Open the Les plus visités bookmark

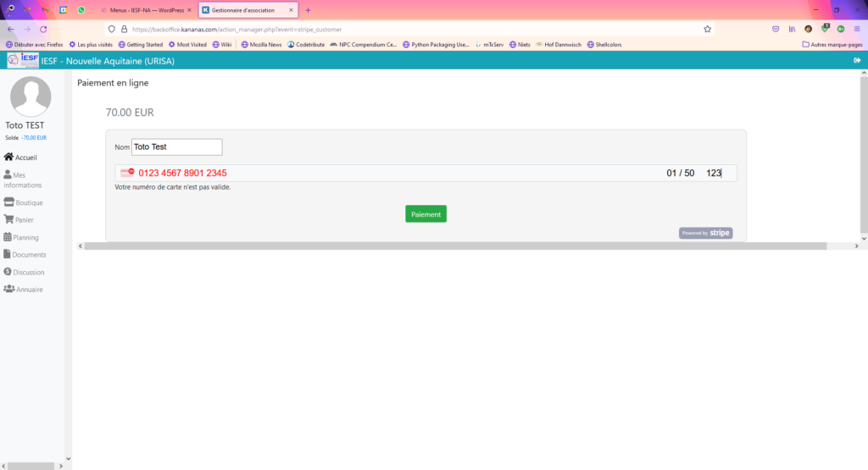pos(91,45)
